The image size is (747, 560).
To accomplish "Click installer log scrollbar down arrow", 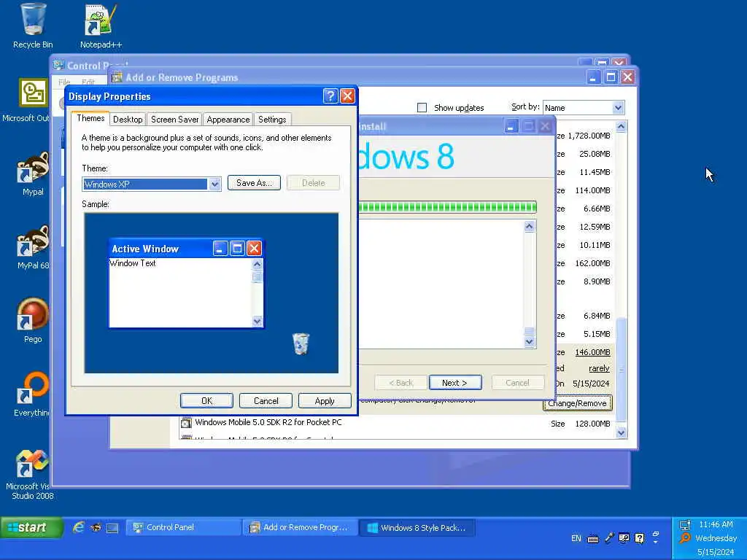I will click(x=530, y=341).
